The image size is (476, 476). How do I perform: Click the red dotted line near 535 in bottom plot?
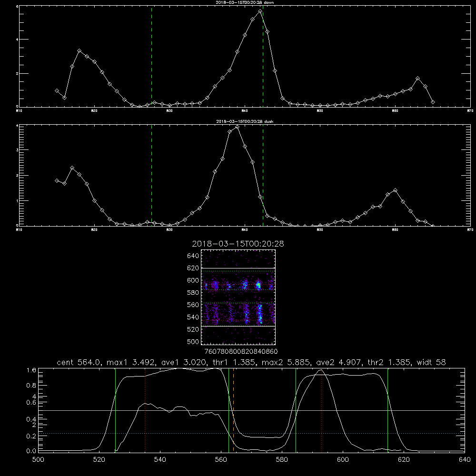click(x=145, y=410)
